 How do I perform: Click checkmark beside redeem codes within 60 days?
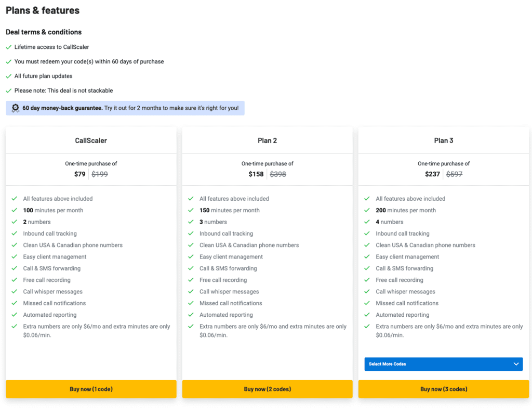9,62
